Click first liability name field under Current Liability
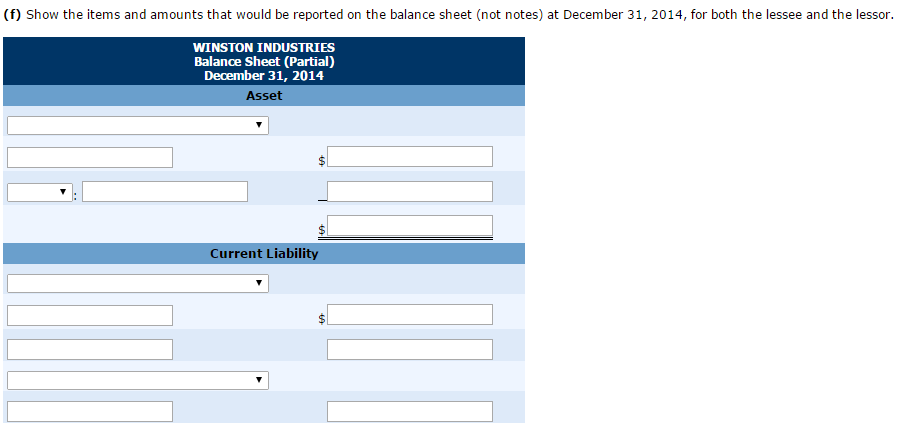Image resolution: width=902 pixels, height=433 pixels. pos(90,315)
